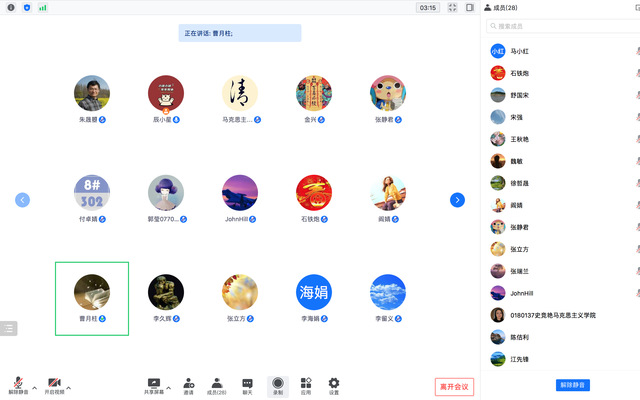The image size is (640, 400).
Task: Toggle the members tab in bottom toolbar
Action: 217,385
